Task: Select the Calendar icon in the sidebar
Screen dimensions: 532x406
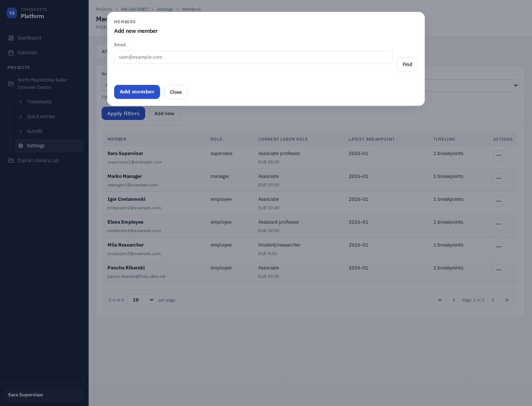Action: [11, 52]
